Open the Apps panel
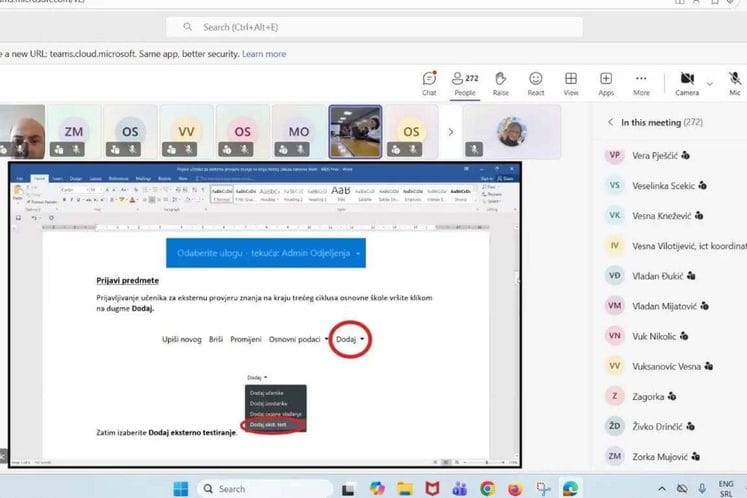The image size is (747, 498). tap(606, 83)
